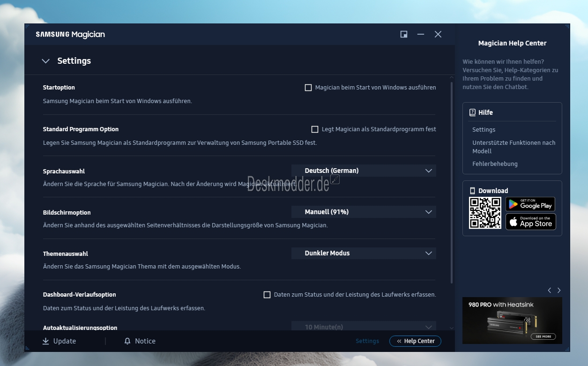Click the Dashboard-Verlaufsoption heading
The image size is (588, 366).
[x=79, y=295]
